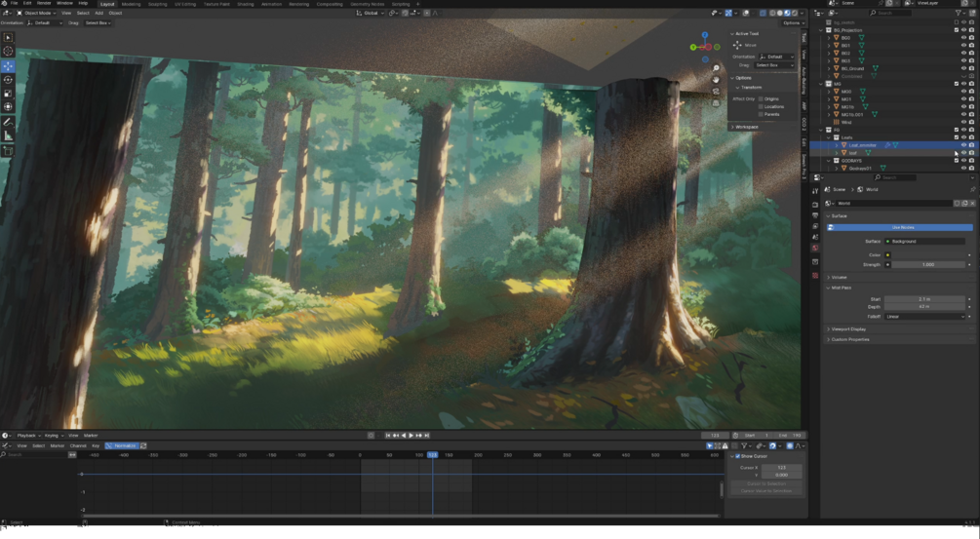
Task: Toggle visibility eye of Godrays01 object
Action: [x=963, y=168]
